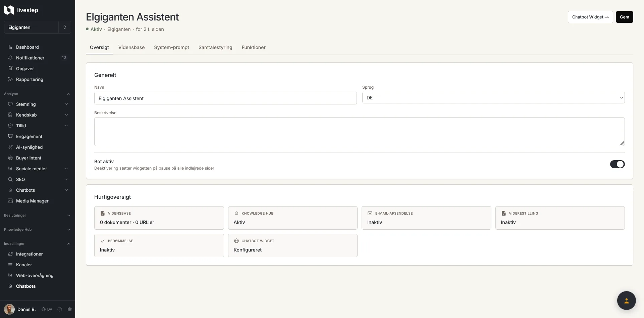Viewport: 644px width, 318px height.
Task: Open the Sprog DE dropdown
Action: 493,98
